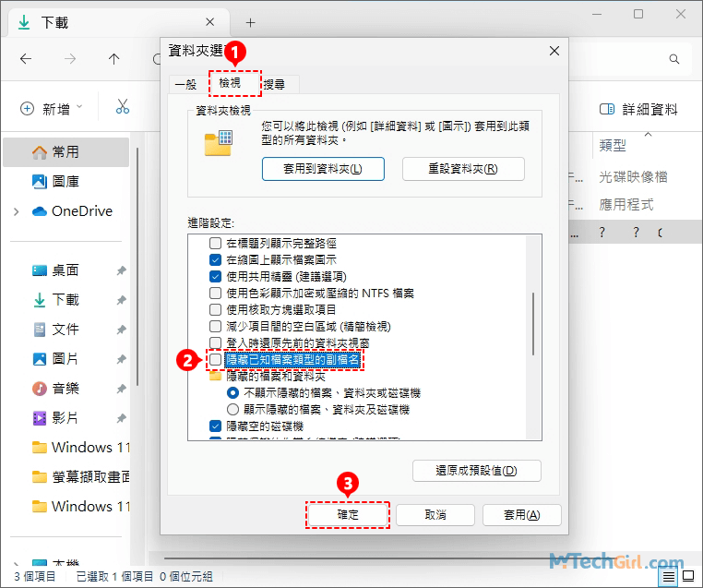Toggle 隱藏已知檔案類型的副檔名 checkbox
Image resolution: width=703 pixels, height=588 pixels.
[x=215, y=359]
